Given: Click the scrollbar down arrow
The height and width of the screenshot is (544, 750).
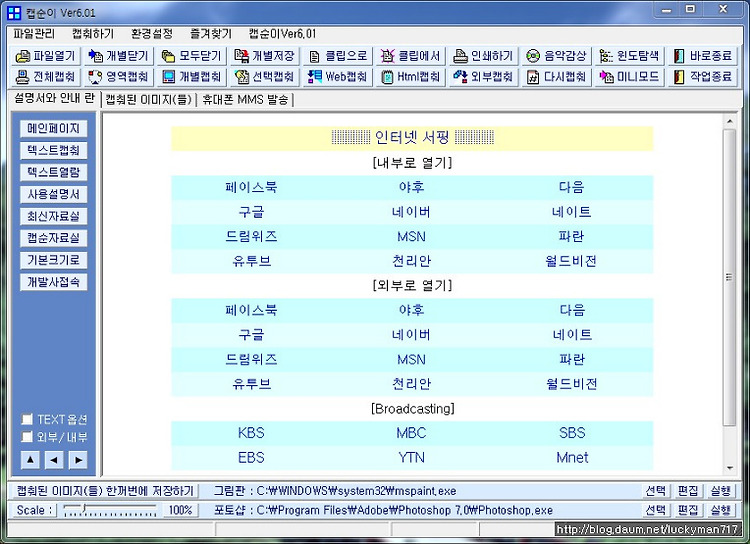Looking at the screenshot, I should 729,468.
